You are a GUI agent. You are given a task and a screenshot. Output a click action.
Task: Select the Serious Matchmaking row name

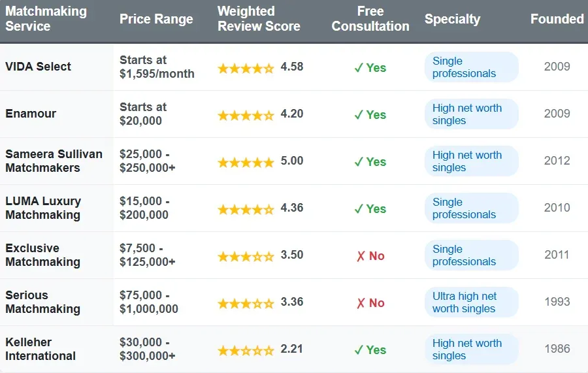click(x=42, y=302)
